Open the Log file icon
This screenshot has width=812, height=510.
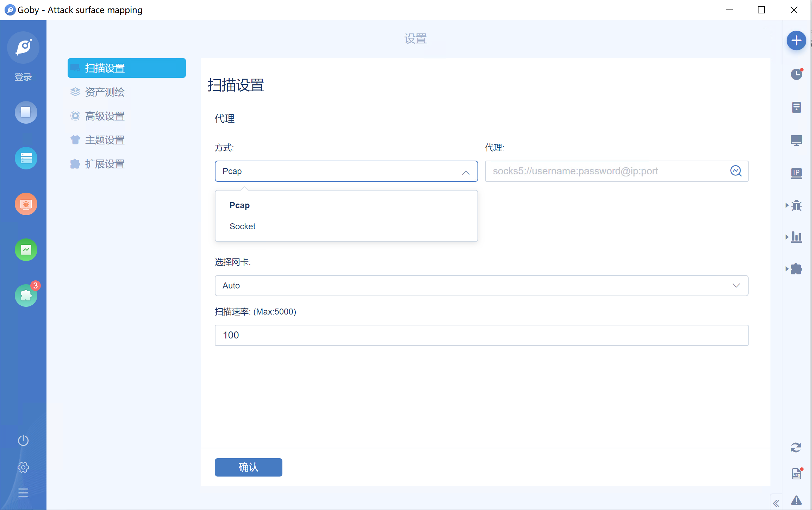(797, 473)
